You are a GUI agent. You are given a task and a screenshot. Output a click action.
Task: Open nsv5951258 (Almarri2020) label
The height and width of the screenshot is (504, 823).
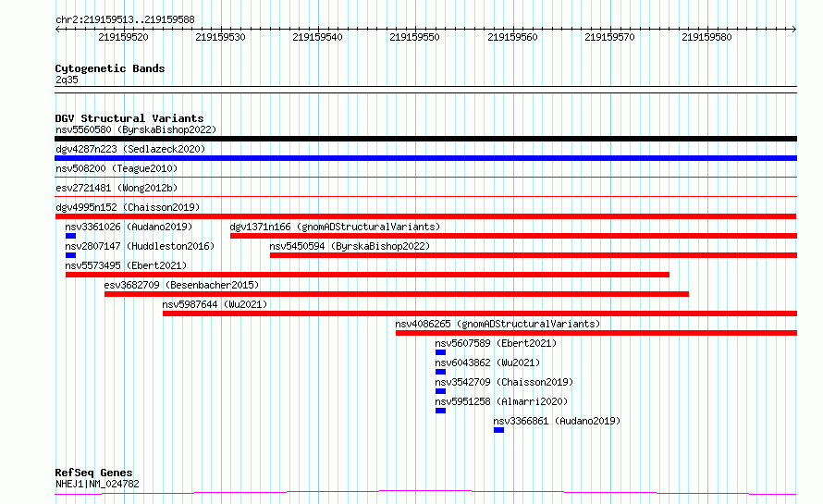pyautogui.click(x=501, y=401)
